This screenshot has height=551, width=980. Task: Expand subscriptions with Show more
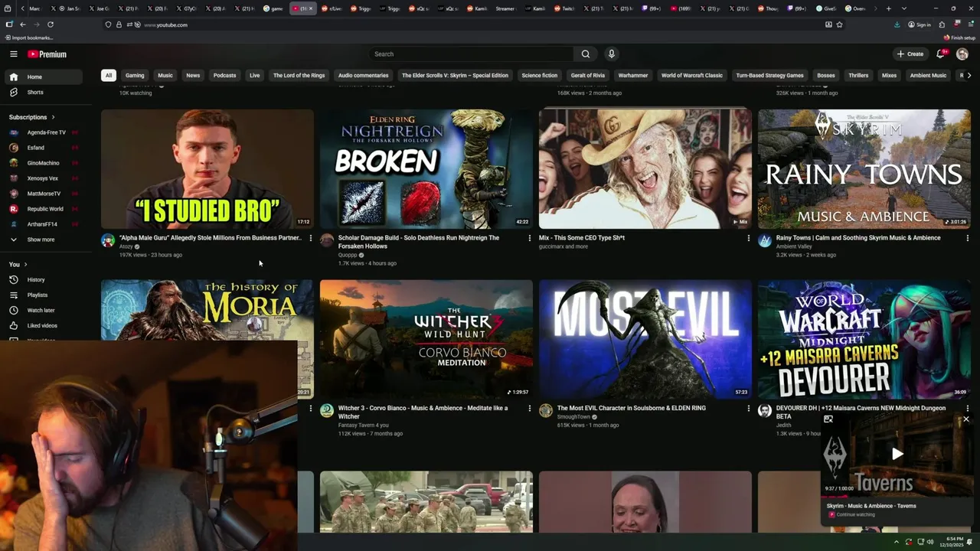(44, 240)
